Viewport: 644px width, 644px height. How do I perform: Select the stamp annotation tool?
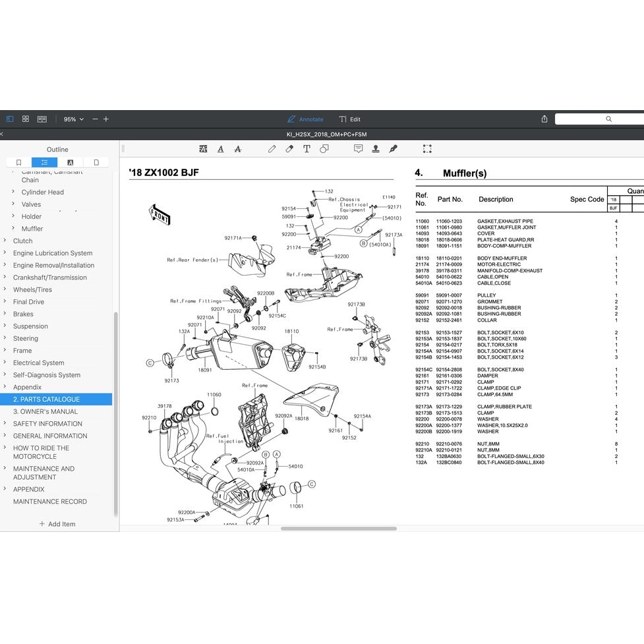(x=376, y=149)
